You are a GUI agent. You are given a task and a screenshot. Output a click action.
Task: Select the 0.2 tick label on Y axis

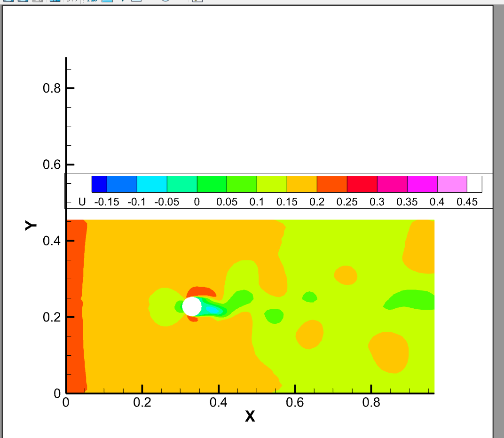(x=52, y=317)
